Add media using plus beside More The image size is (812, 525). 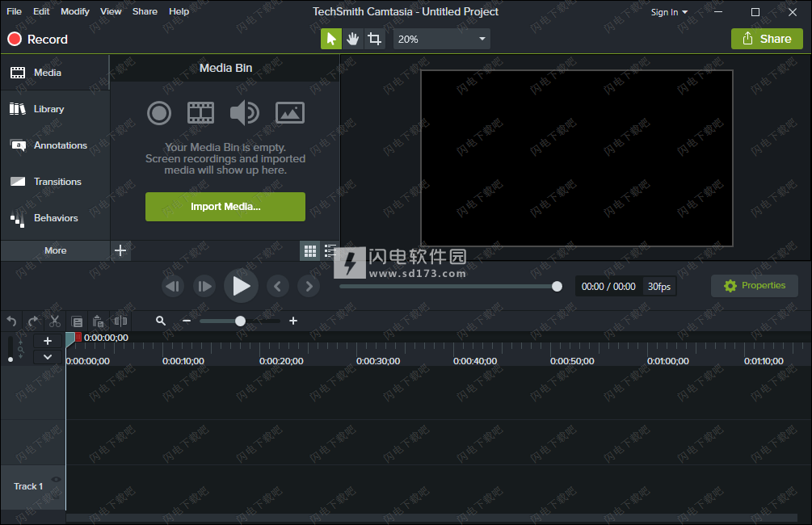pos(120,250)
